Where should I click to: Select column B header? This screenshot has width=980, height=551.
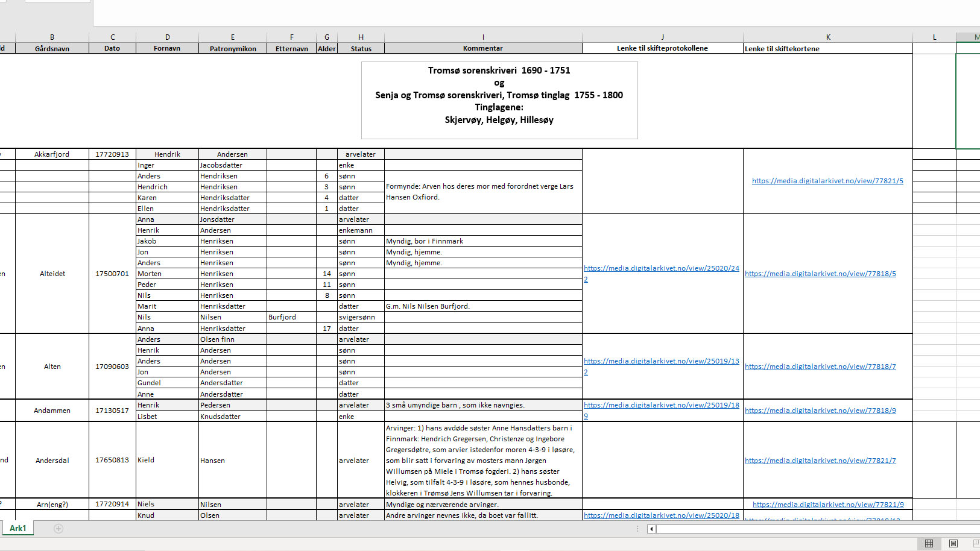click(x=52, y=37)
